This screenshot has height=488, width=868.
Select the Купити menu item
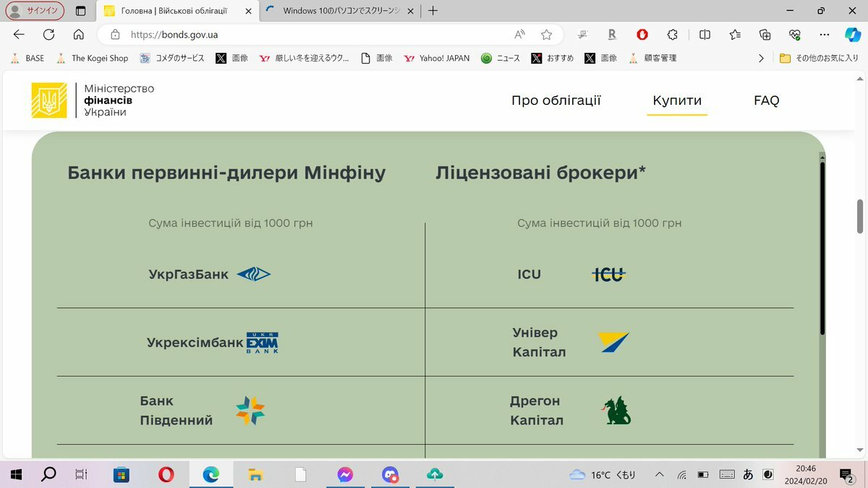coord(677,100)
